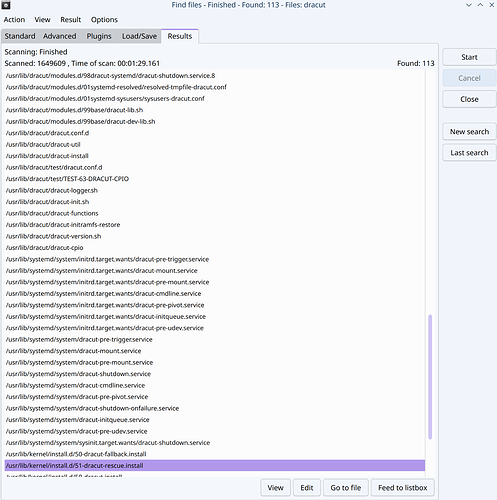Click the application icon in title bar
The width and height of the screenshot is (497, 500).
(x=6, y=5)
